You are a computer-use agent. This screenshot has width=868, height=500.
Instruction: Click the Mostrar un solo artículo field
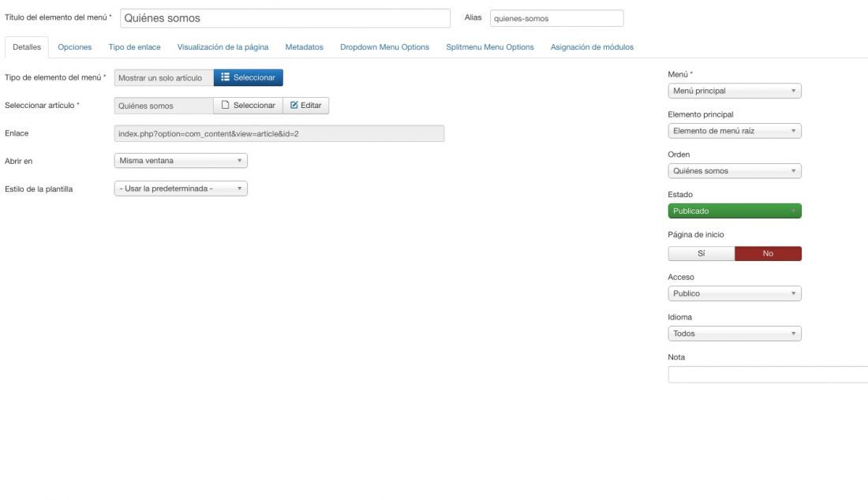pos(164,78)
